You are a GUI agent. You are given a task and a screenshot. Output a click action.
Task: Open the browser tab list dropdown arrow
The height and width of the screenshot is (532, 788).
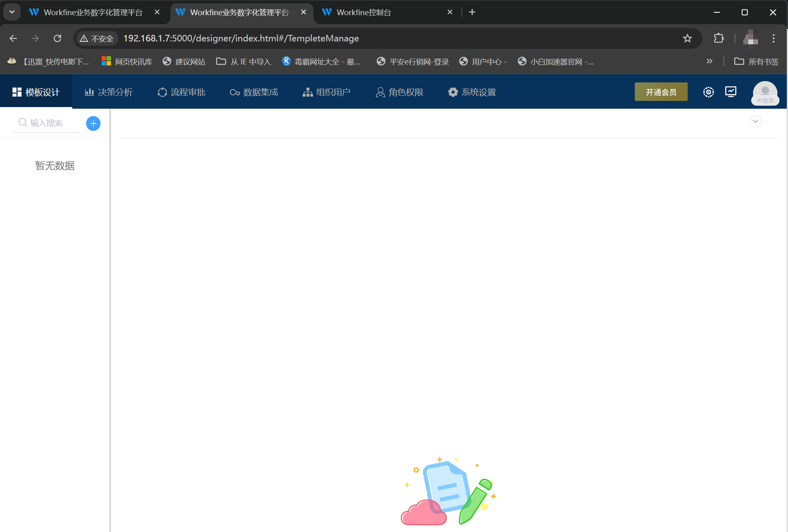click(x=12, y=12)
